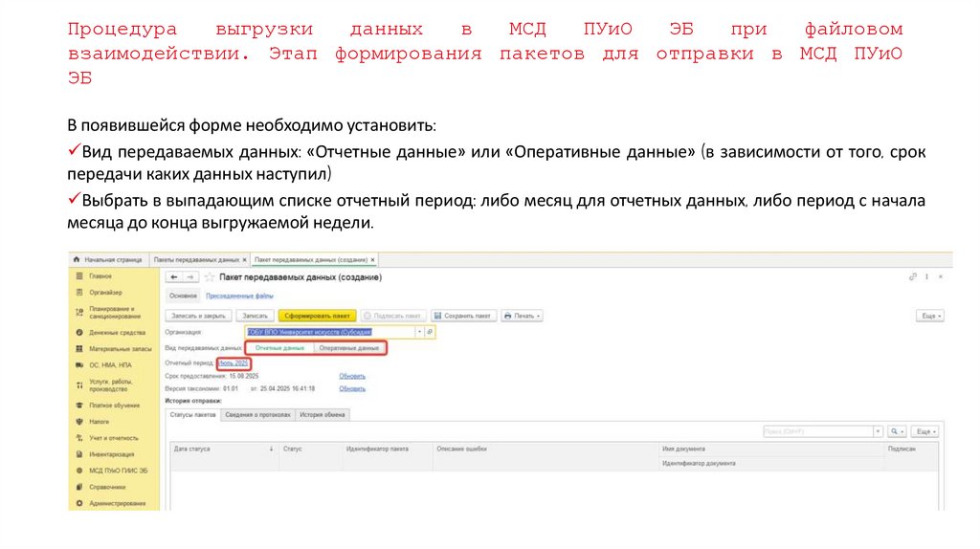
Task: Close the Пакет передаваемых данных (создание) tab
Action: [x=372, y=260]
